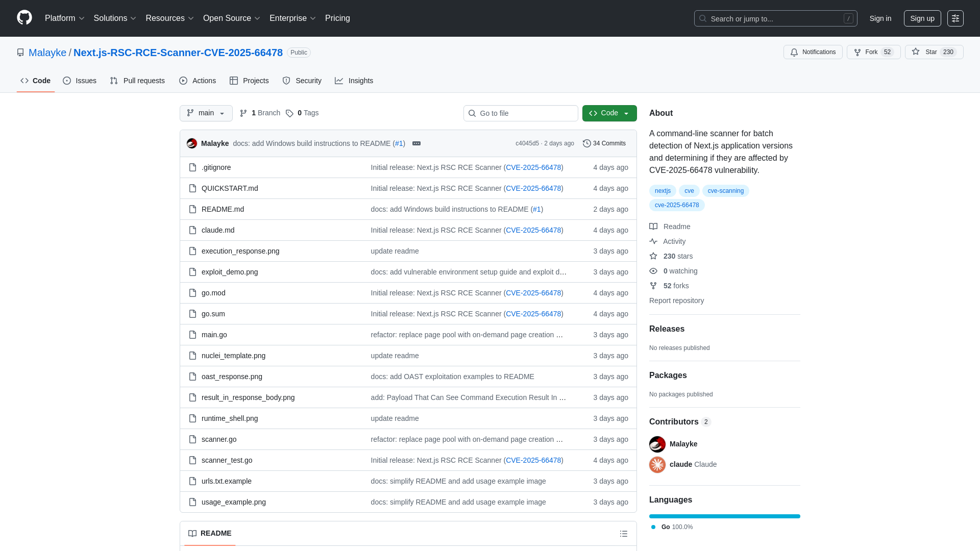
Task: Click the Readme book icon in About
Action: click(653, 227)
